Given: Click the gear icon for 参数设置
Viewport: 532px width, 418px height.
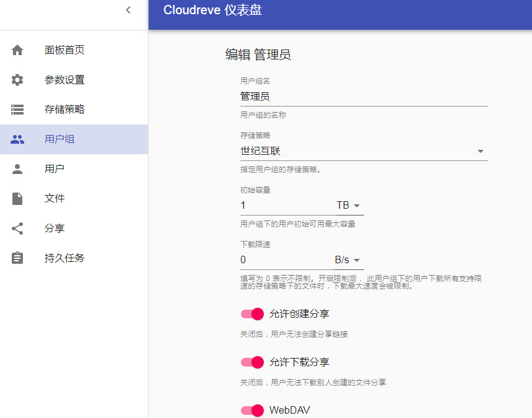Looking at the screenshot, I should pyautogui.click(x=17, y=80).
